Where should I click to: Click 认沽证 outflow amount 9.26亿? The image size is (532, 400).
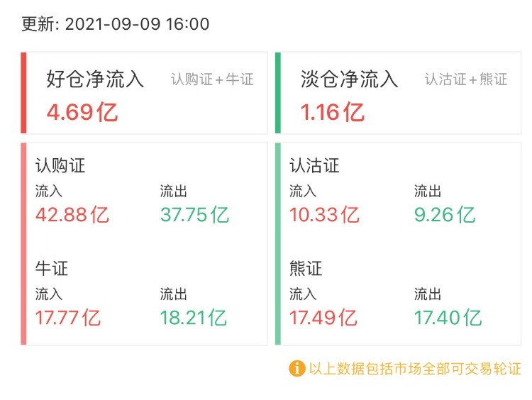[x=445, y=214]
